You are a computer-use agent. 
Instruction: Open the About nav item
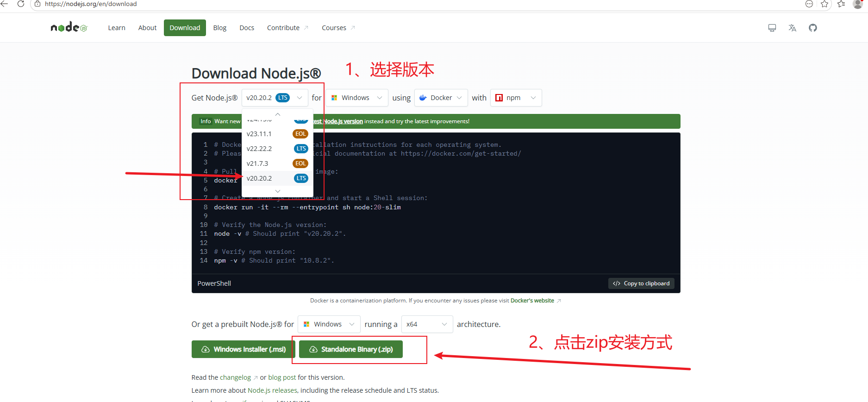click(x=147, y=28)
